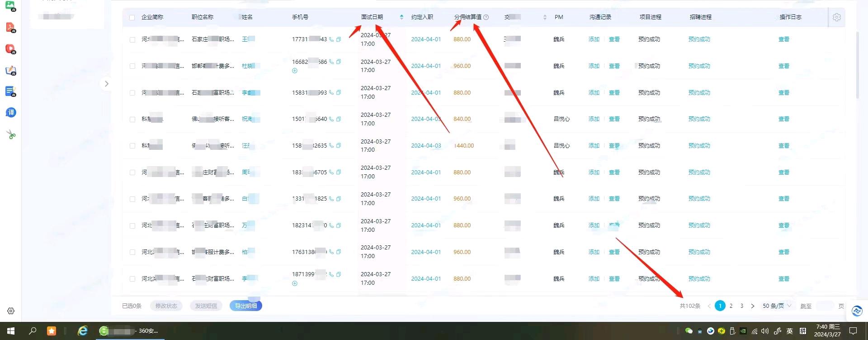This screenshot has height=340, width=868.
Task: Open Internet Explorer from taskbar
Action: (83, 331)
